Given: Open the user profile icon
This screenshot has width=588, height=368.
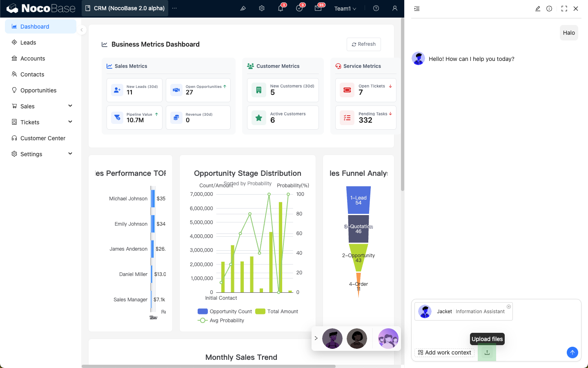Looking at the screenshot, I should tap(395, 8).
